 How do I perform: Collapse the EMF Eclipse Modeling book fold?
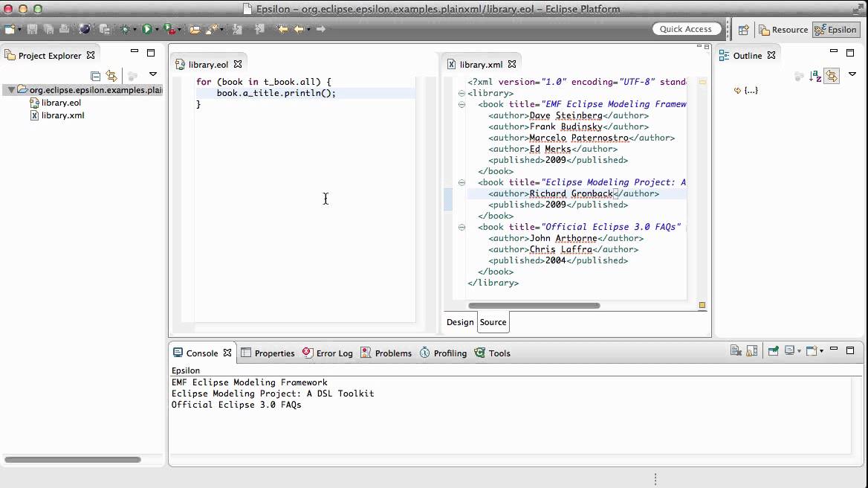[x=461, y=104]
